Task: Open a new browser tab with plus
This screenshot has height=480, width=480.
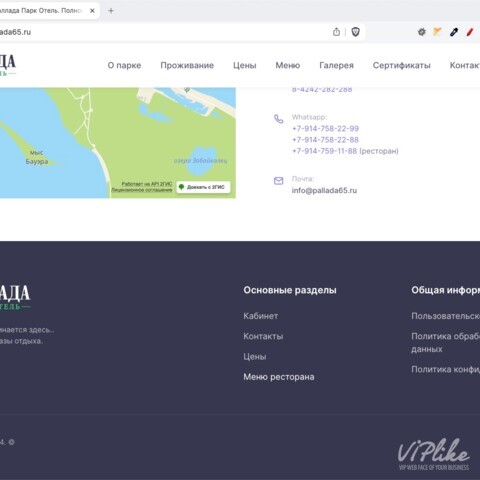Action: coord(111,11)
